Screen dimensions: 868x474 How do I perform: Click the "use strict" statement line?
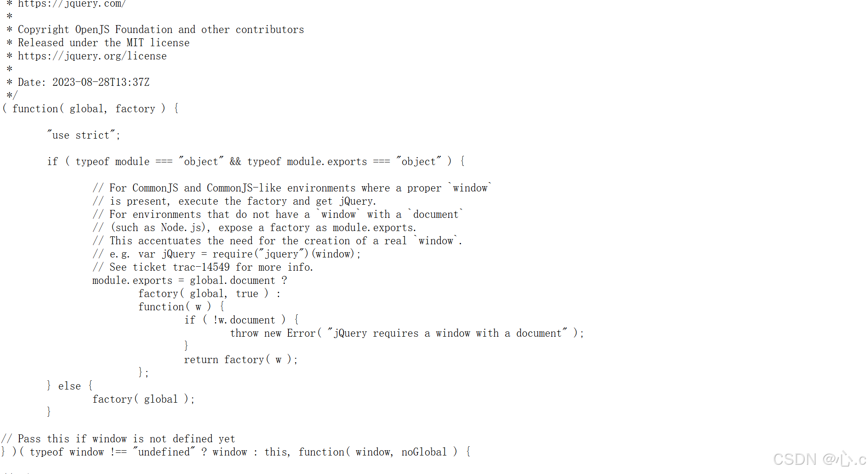[x=84, y=135]
